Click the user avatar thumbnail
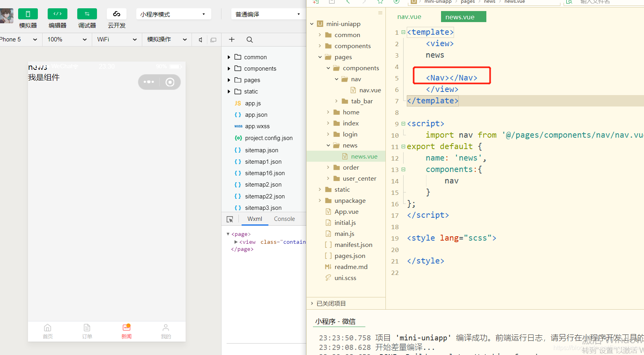 coord(7,16)
